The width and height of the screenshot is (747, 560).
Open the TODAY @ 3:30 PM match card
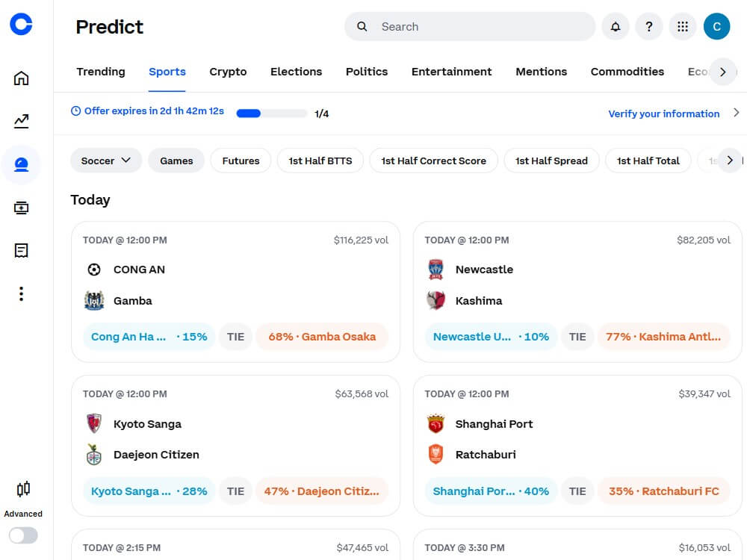click(577, 545)
